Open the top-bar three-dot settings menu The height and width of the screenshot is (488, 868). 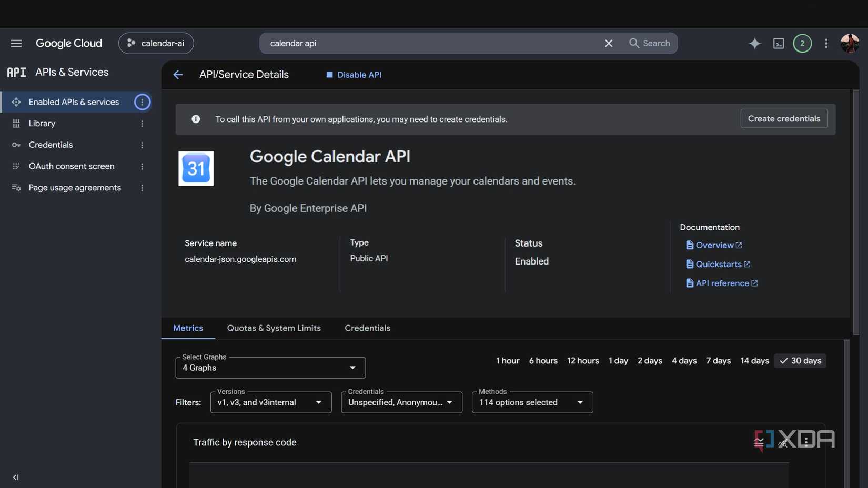[826, 43]
